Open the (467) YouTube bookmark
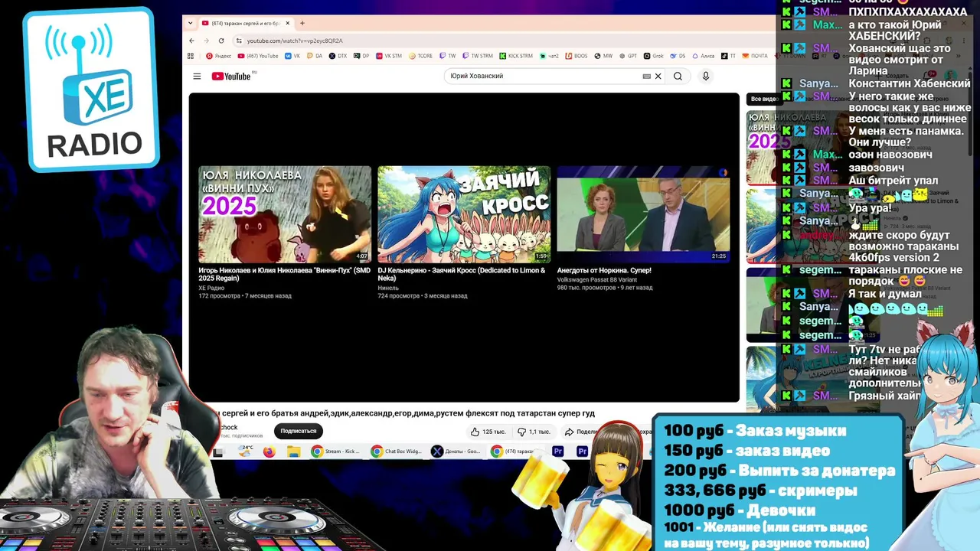 tap(258, 56)
